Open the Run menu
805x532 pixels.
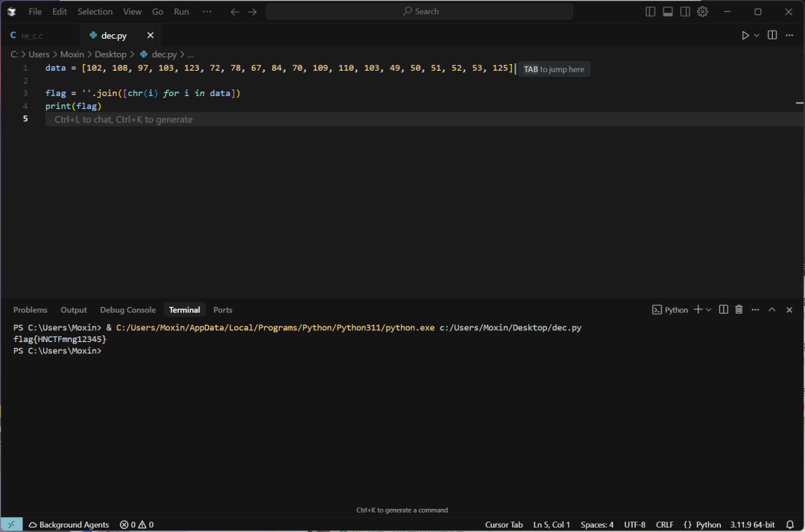point(181,11)
